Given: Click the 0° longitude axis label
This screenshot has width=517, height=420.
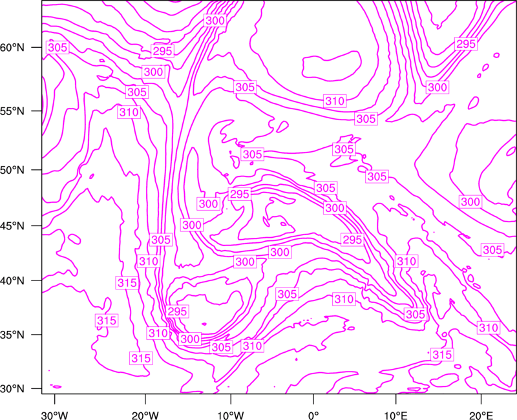Looking at the screenshot, I should [x=313, y=415].
